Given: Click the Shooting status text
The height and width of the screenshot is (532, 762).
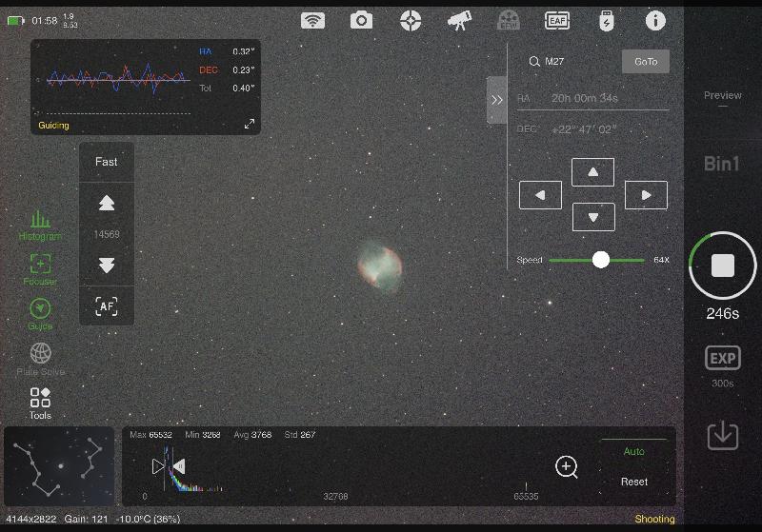Looking at the screenshot, I should pos(654,519).
